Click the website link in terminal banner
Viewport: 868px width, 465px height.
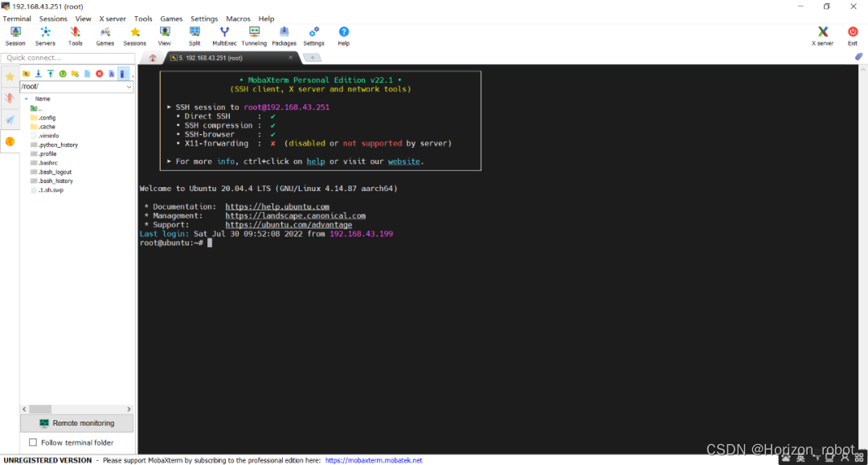403,161
